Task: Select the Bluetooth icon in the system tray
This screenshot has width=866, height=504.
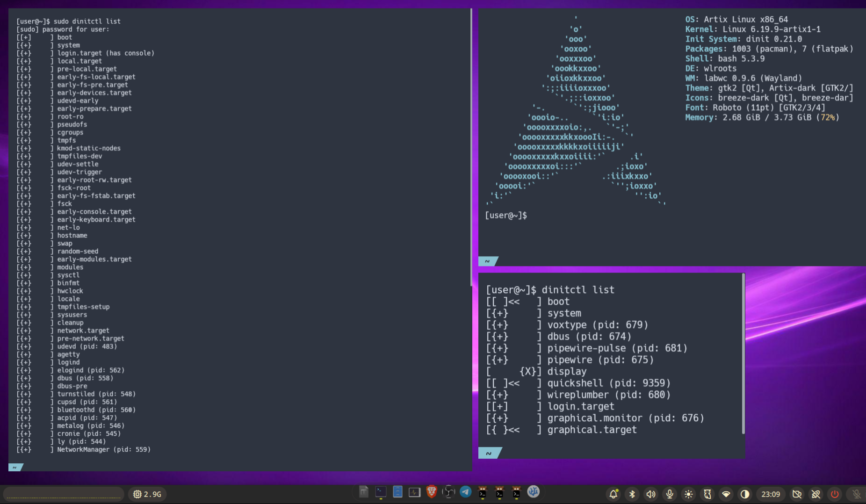Action: (x=632, y=494)
